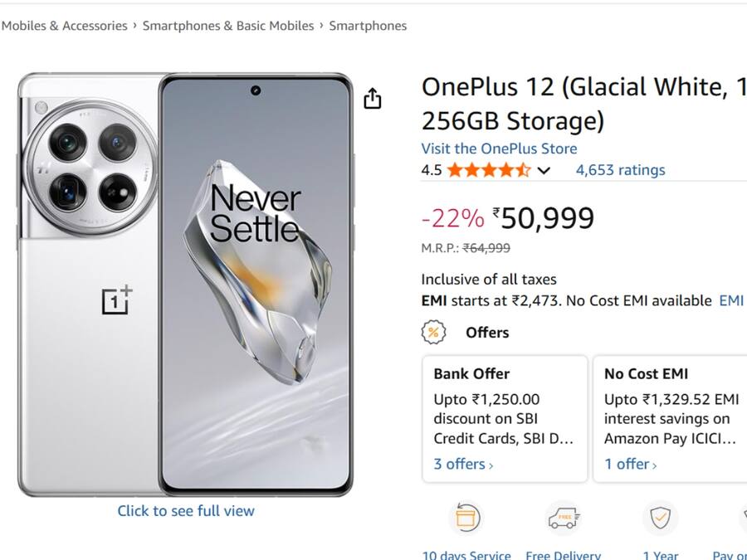
Task: Click the 1 Year warranty shield icon
Action: point(660,519)
